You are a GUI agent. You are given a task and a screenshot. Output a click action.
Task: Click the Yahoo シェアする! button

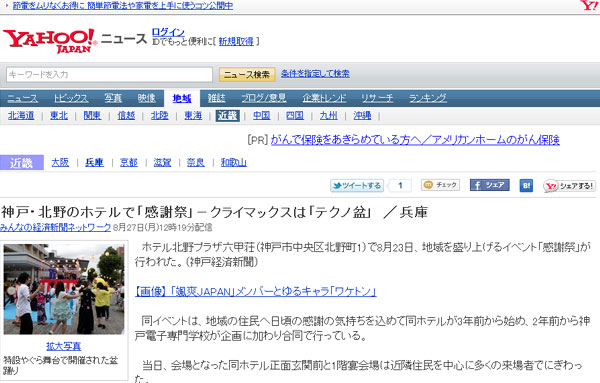(569, 186)
